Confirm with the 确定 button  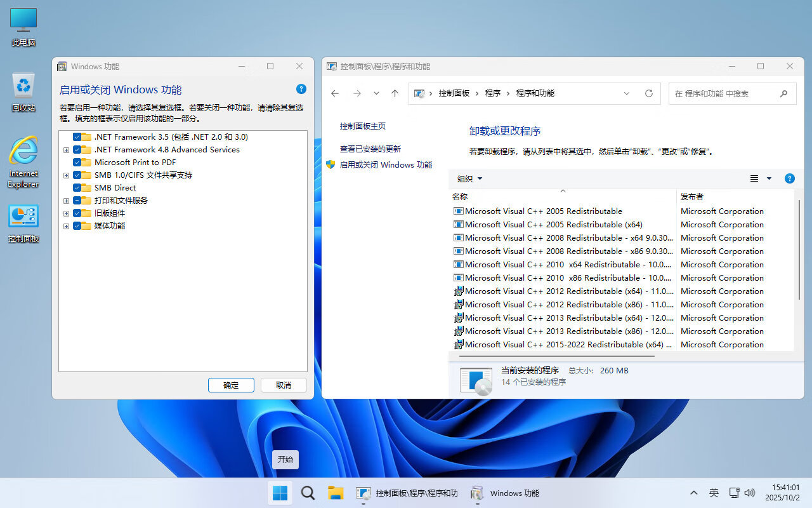231,385
